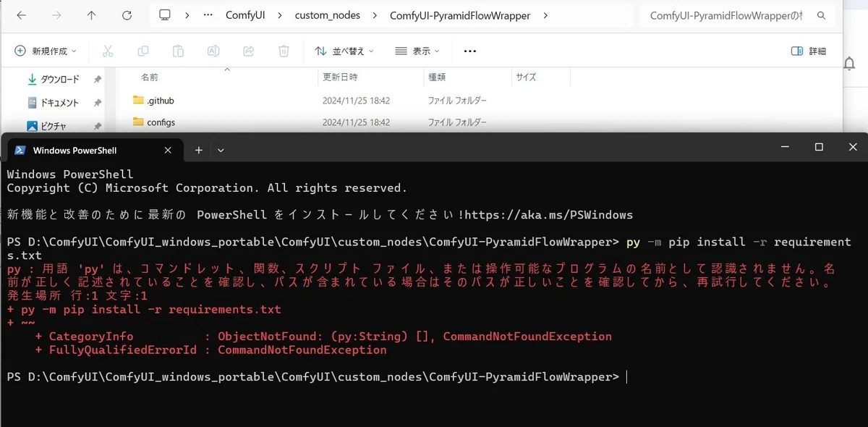Screen dimensions: 868x427
Task: Minimize the PowerShell window
Action: [x=785, y=147]
